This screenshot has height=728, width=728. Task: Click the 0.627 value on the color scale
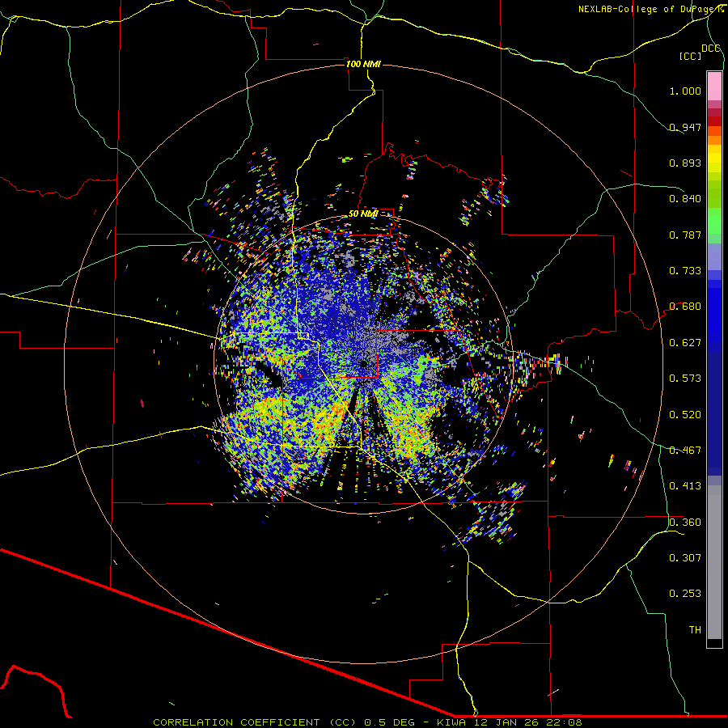(685, 343)
